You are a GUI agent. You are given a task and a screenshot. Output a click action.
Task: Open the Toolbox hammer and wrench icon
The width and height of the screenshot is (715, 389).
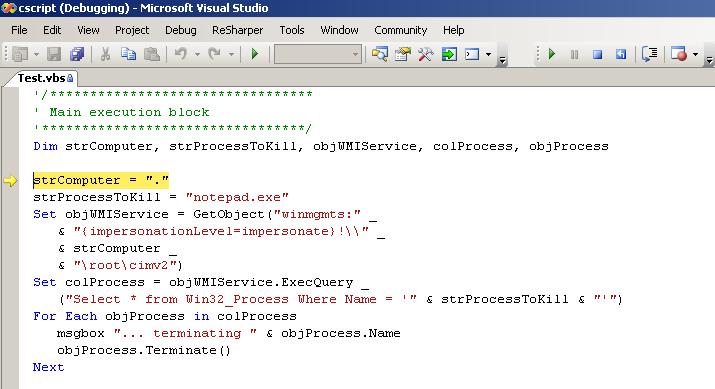[426, 54]
